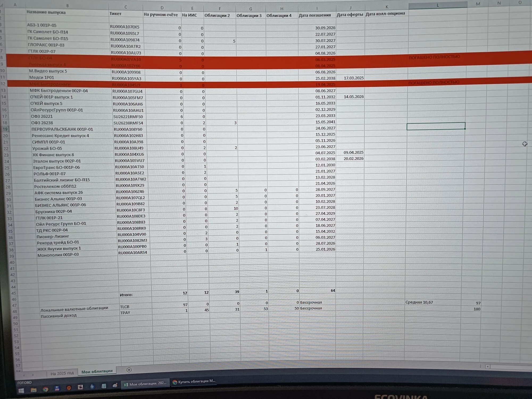Image resolution: width=532 pixels, height=399 pixels.
Task: Open the orange shield taskbar app
Action: pyautogui.click(x=69, y=388)
